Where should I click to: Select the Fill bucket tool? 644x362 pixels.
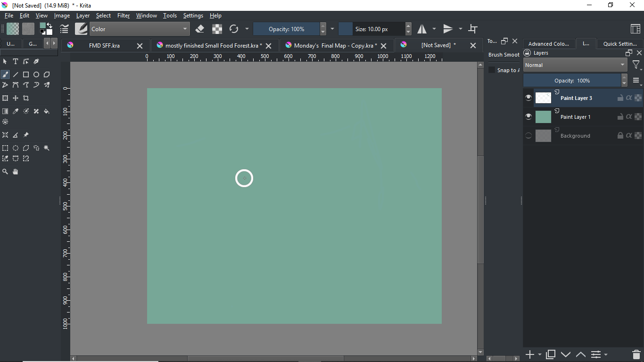coord(47,111)
